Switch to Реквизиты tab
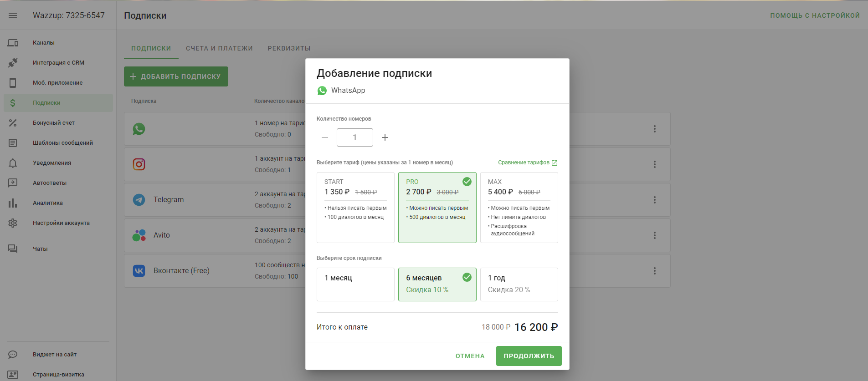This screenshot has width=868, height=381. (289, 48)
